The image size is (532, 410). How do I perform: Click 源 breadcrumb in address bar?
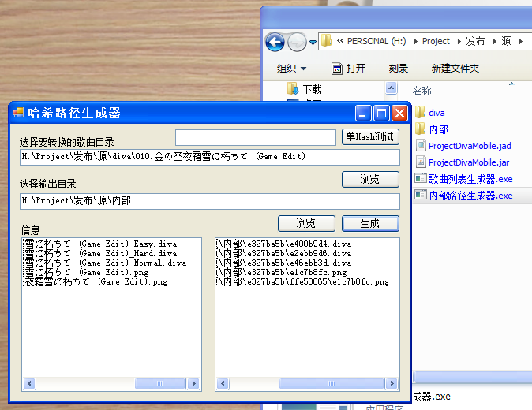[506, 41]
